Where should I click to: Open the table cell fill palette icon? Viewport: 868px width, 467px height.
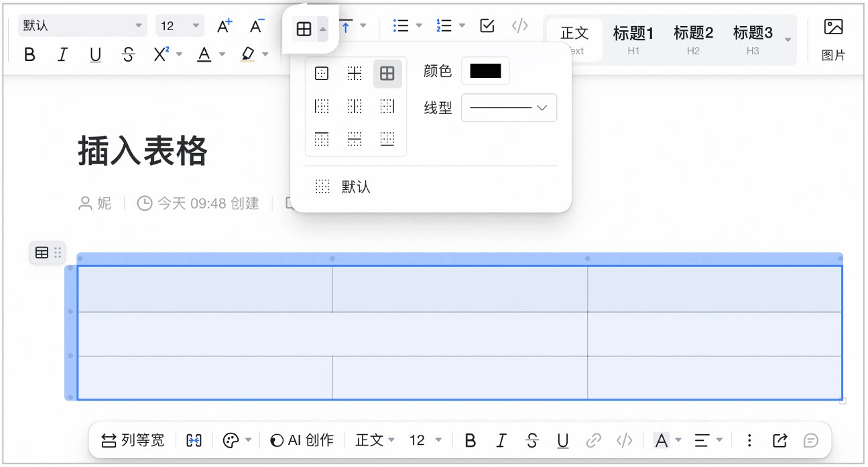231,440
